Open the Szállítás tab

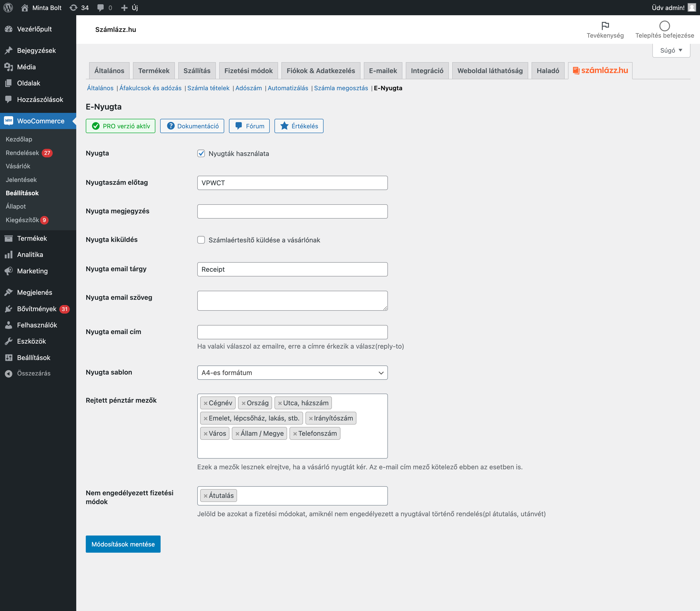197,70
